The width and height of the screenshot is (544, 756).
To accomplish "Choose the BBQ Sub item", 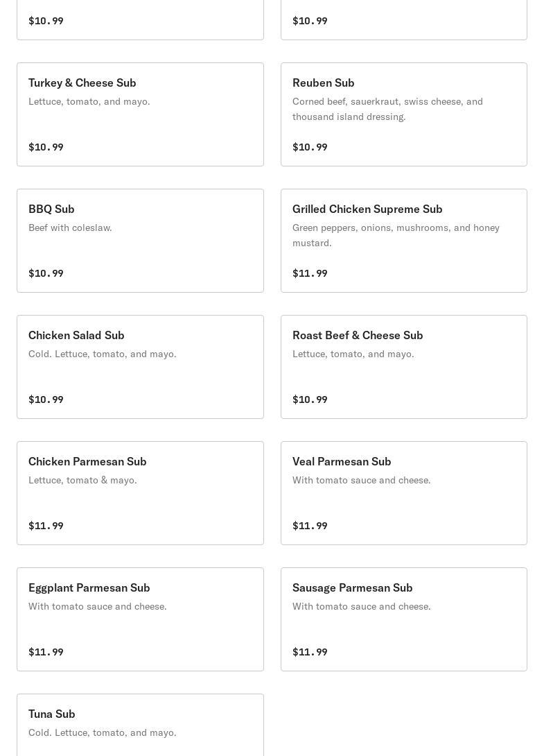I will [x=140, y=241].
